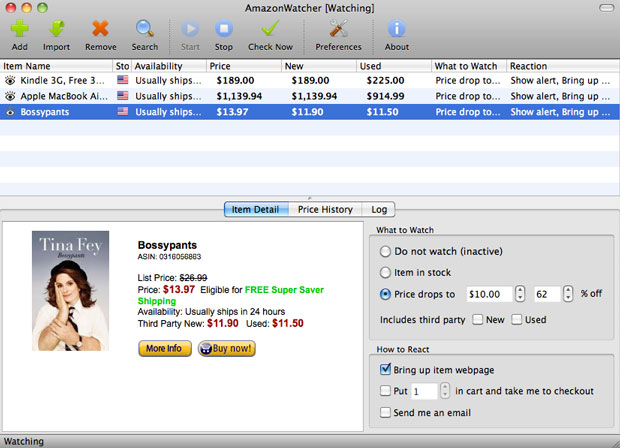
Task: Enable third party Used checkbox
Action: (x=516, y=319)
